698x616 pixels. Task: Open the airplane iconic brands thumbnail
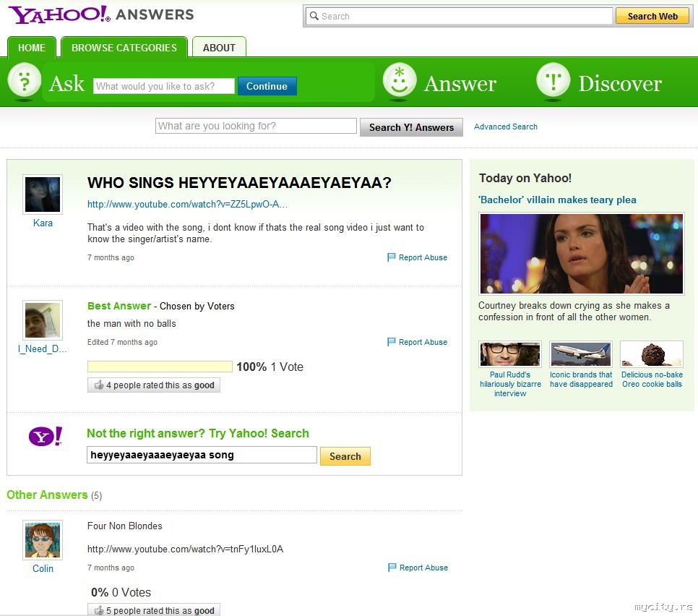pyautogui.click(x=581, y=354)
